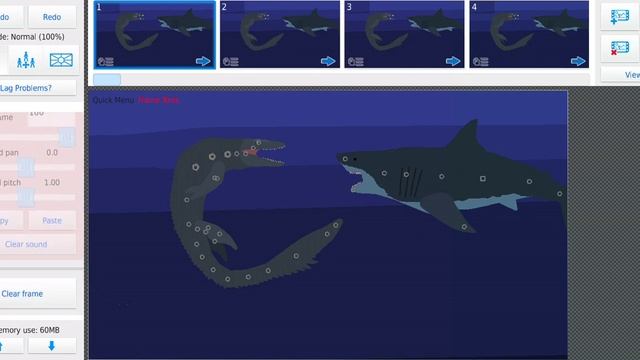
Task: Select the node at mosasaur's tail tip
Action: coord(336,225)
